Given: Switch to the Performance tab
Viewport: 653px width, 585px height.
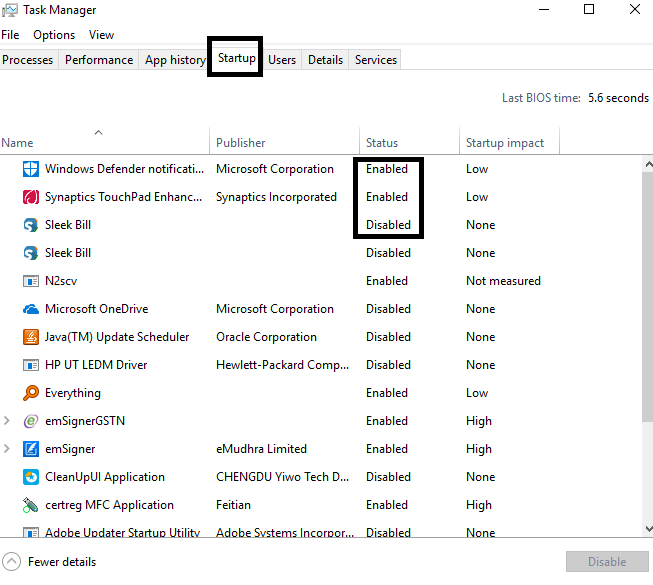Looking at the screenshot, I should 99,60.
